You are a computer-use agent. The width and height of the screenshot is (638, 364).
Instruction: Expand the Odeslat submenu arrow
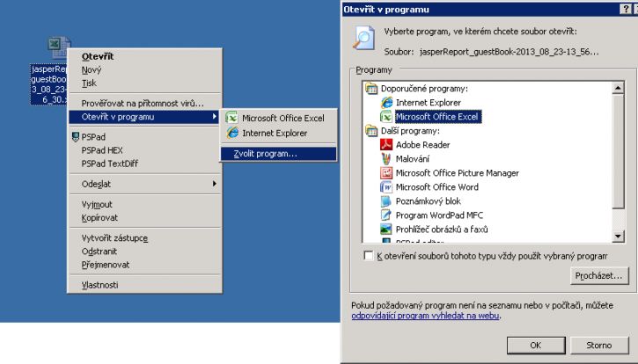(x=215, y=184)
